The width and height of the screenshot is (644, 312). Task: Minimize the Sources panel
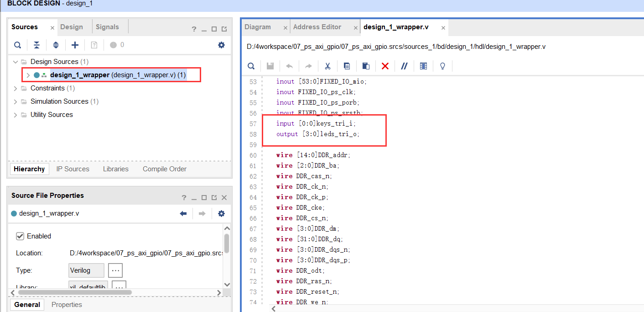[204, 29]
